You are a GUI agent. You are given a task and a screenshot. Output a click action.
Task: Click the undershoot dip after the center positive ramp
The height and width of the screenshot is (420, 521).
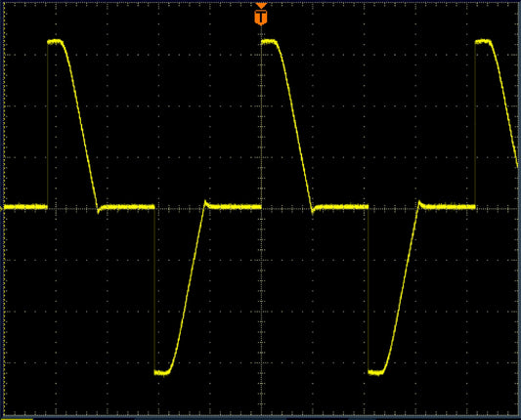click(x=313, y=211)
